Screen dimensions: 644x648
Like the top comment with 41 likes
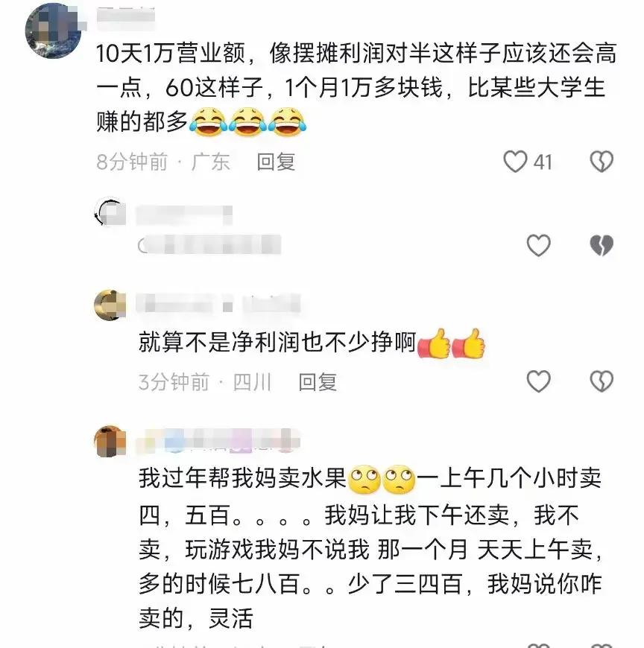pyautogui.click(x=515, y=161)
